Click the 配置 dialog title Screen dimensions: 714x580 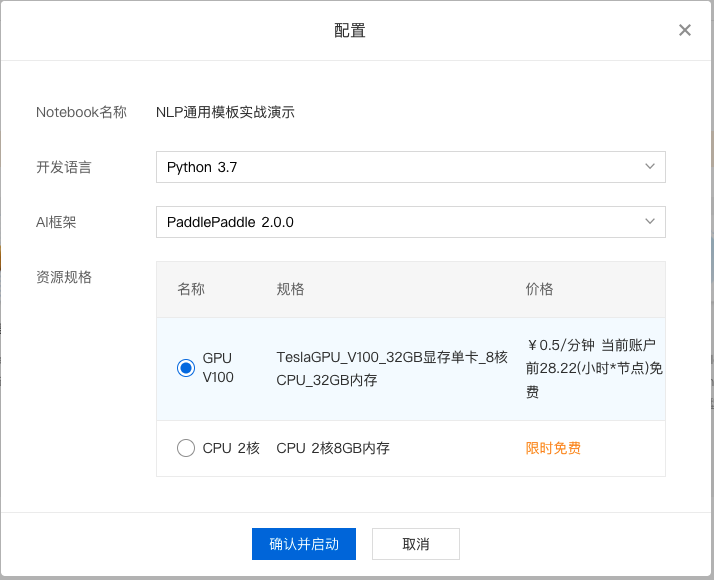[350, 31]
